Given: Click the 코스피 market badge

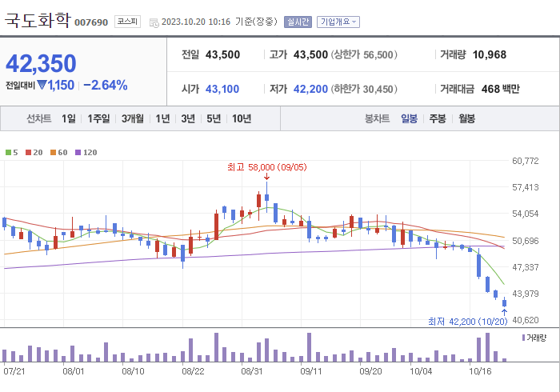Looking at the screenshot, I should coord(127,22).
